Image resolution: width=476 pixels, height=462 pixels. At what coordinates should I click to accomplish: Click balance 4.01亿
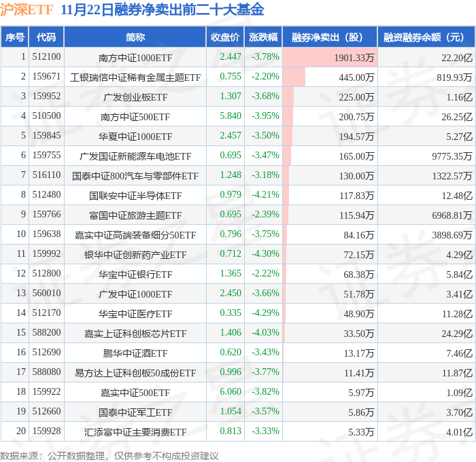coord(459,432)
